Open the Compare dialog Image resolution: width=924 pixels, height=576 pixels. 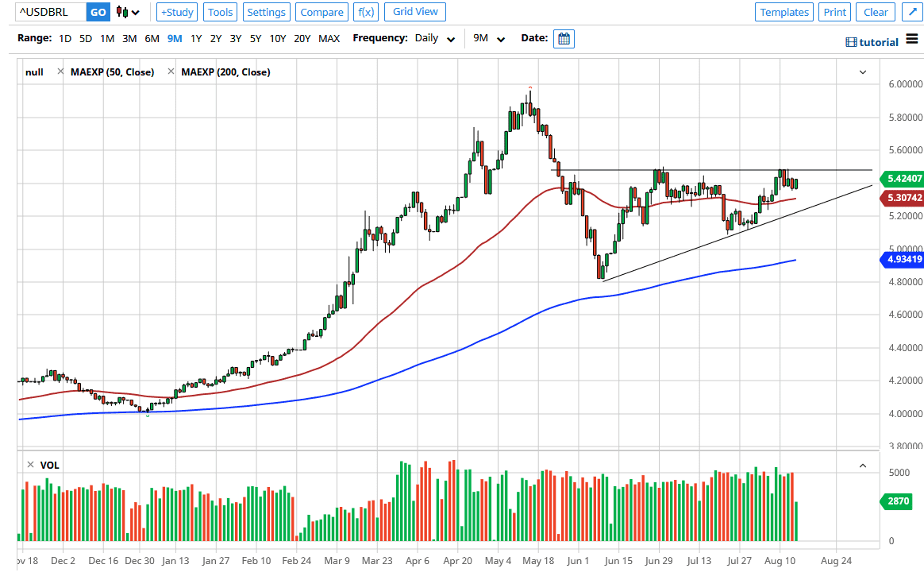(321, 12)
